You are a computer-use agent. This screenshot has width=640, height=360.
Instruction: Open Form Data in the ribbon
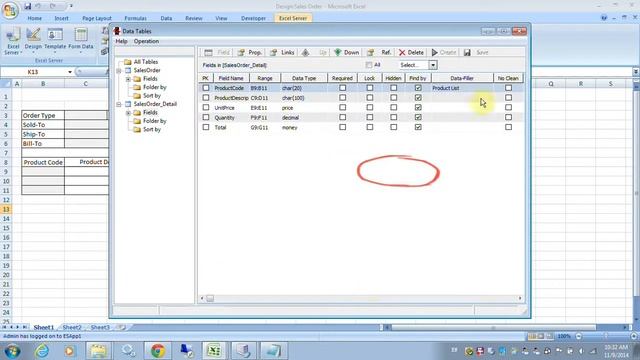coord(81,39)
